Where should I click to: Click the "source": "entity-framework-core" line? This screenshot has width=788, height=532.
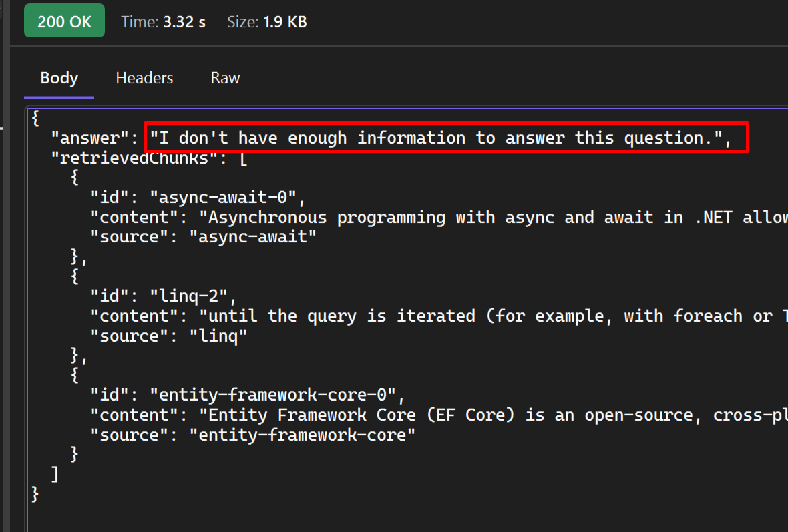(x=253, y=435)
